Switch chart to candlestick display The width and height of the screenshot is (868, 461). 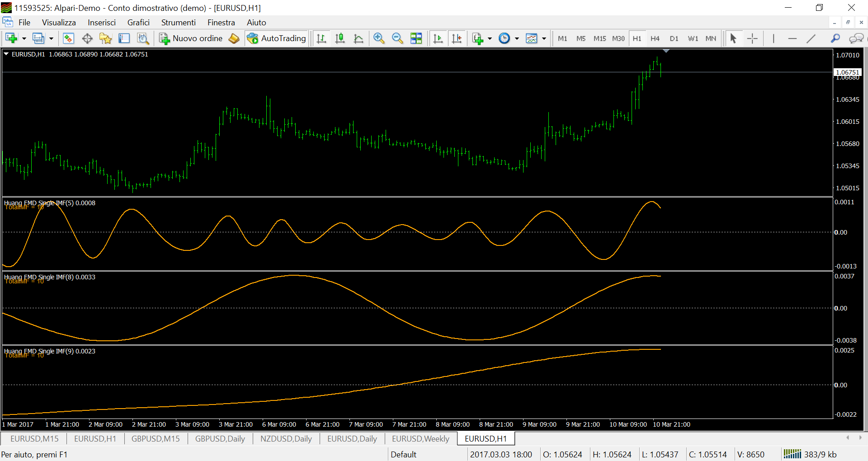(x=340, y=38)
